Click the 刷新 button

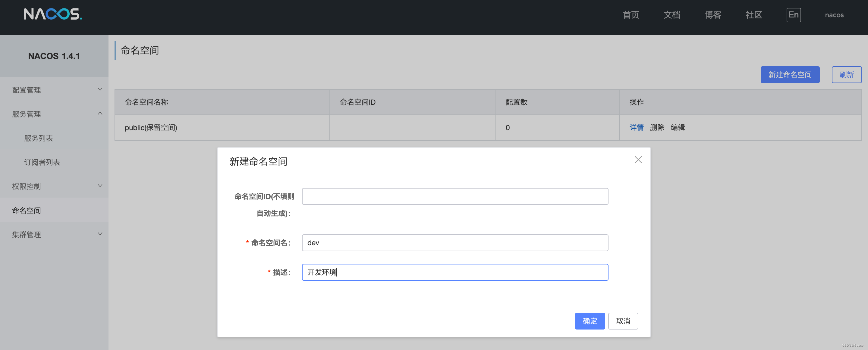pos(846,74)
